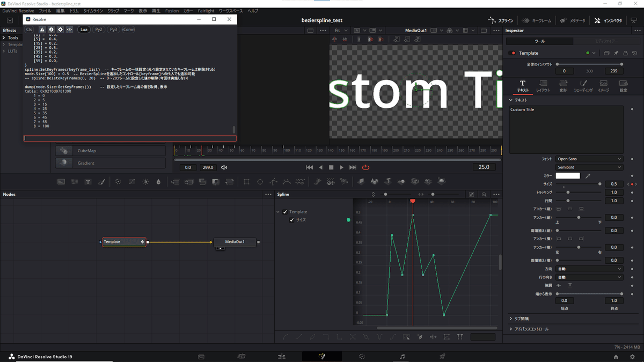Show the Inspector panel from top bar
The width and height of the screenshot is (644, 362).
[608, 20]
